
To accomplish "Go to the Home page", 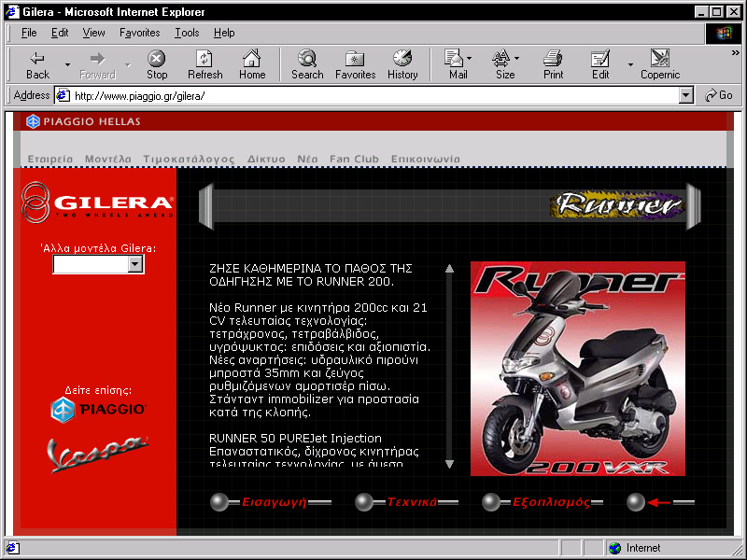I will tap(252, 64).
